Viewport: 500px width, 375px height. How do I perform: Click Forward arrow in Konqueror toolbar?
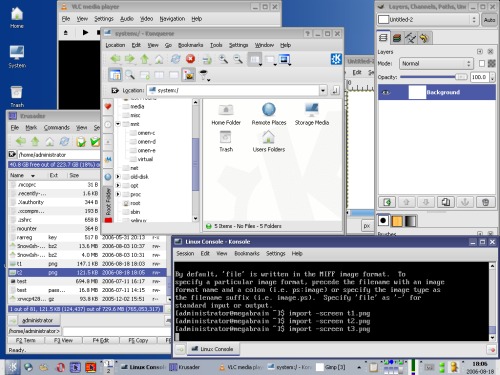pyautogui.click(x=130, y=59)
